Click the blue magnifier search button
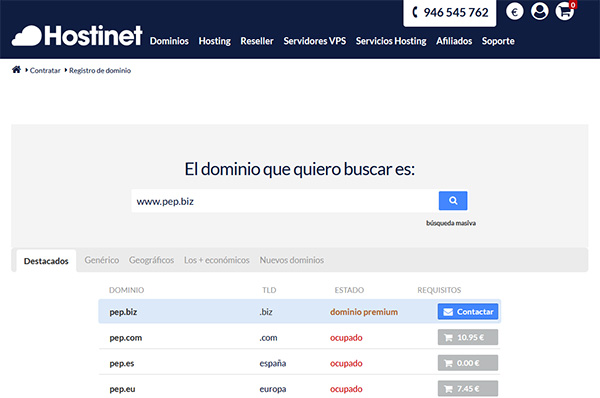This screenshot has width=600, height=398. pos(453,201)
